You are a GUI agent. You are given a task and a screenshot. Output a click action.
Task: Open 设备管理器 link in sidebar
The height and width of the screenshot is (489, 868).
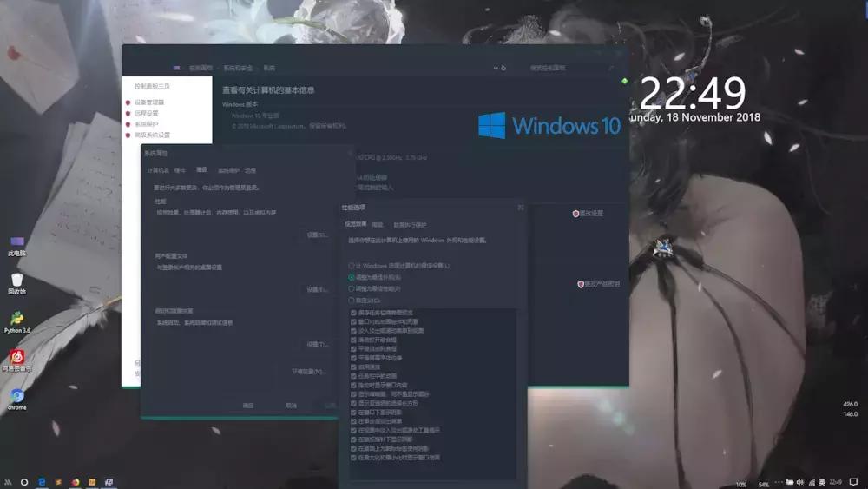click(149, 102)
